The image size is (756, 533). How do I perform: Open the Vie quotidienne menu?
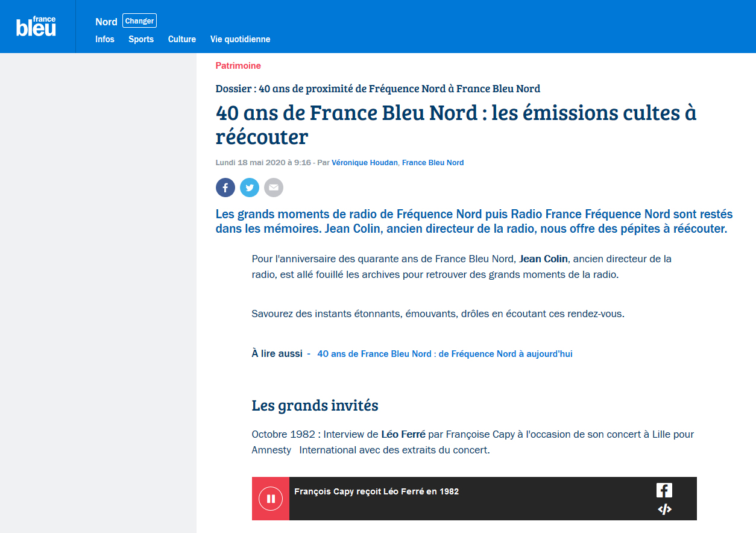240,39
